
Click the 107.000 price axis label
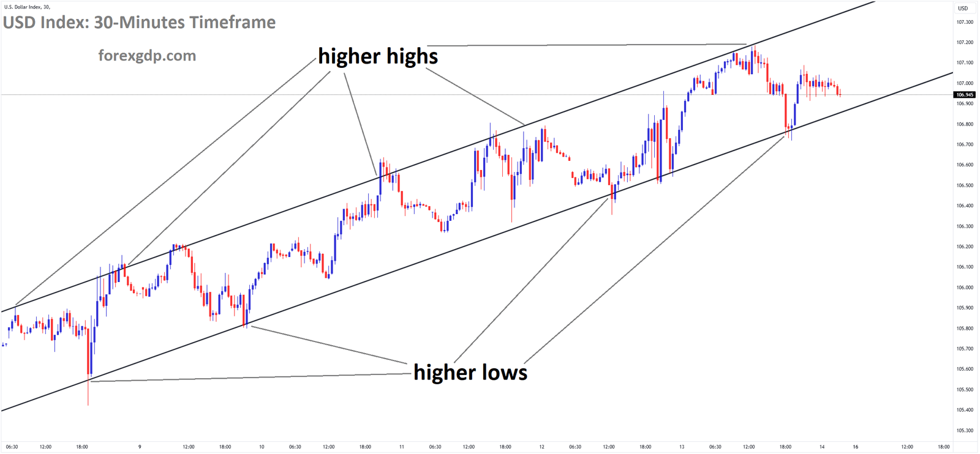pos(965,83)
